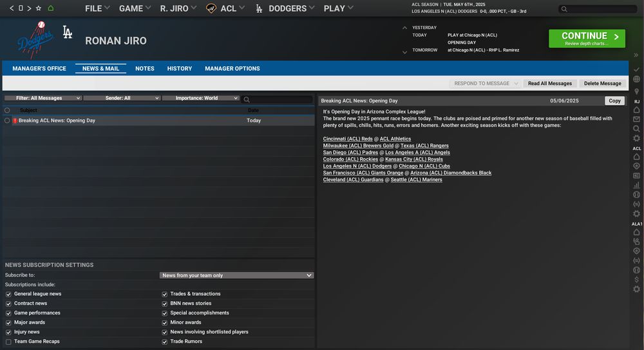Toggle the General league news checkbox
This screenshot has width=644, height=350.
[8, 294]
